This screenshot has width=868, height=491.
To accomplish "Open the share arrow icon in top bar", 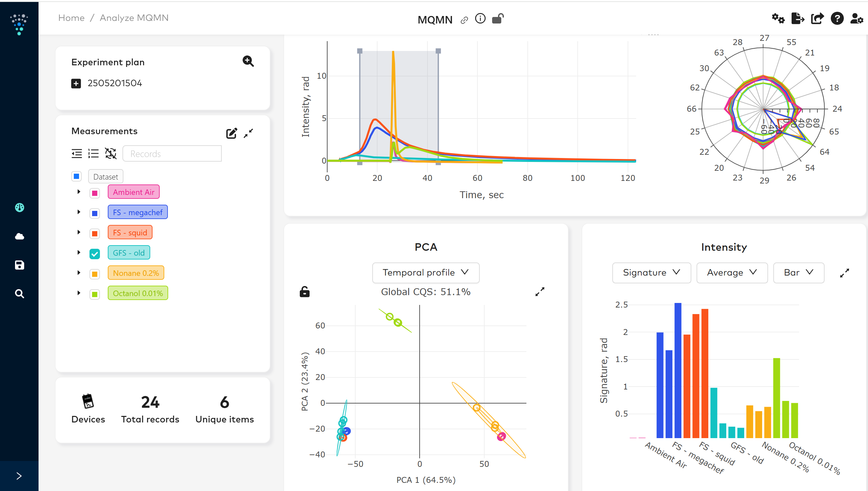I will pos(817,19).
